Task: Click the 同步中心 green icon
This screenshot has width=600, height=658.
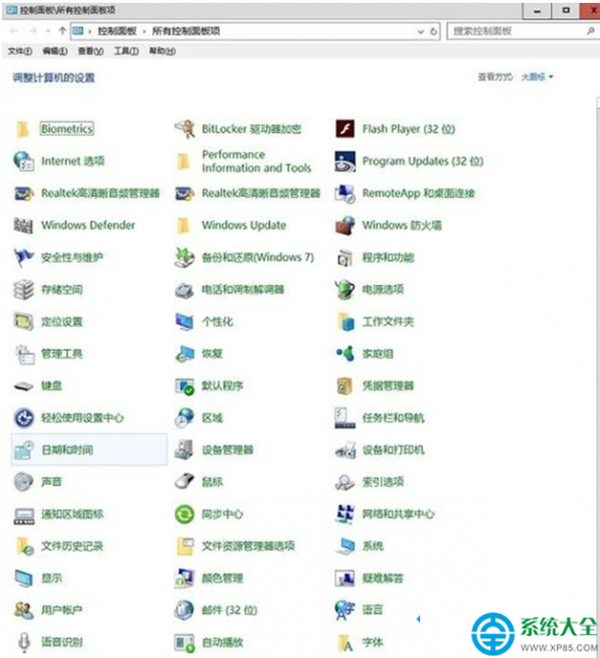Action: tap(185, 514)
